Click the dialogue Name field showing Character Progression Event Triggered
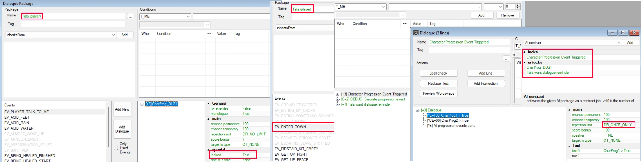The width and height of the screenshot is (644, 162). pos(469,42)
